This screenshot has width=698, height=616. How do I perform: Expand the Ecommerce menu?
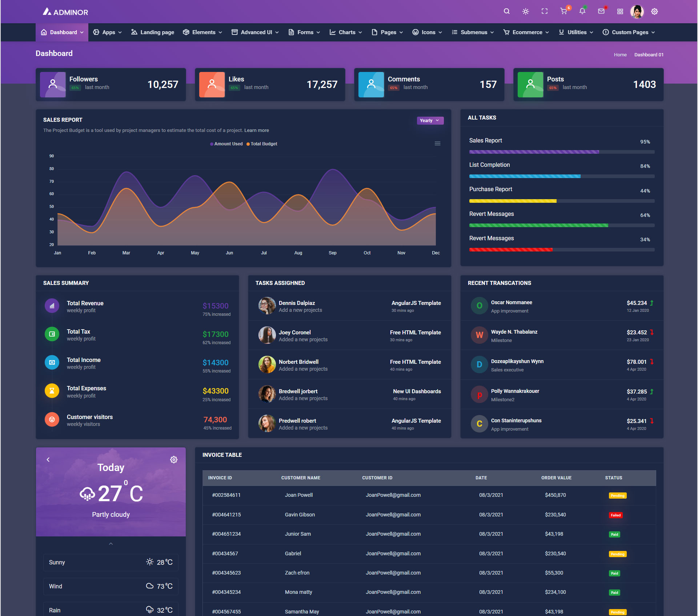point(526,32)
